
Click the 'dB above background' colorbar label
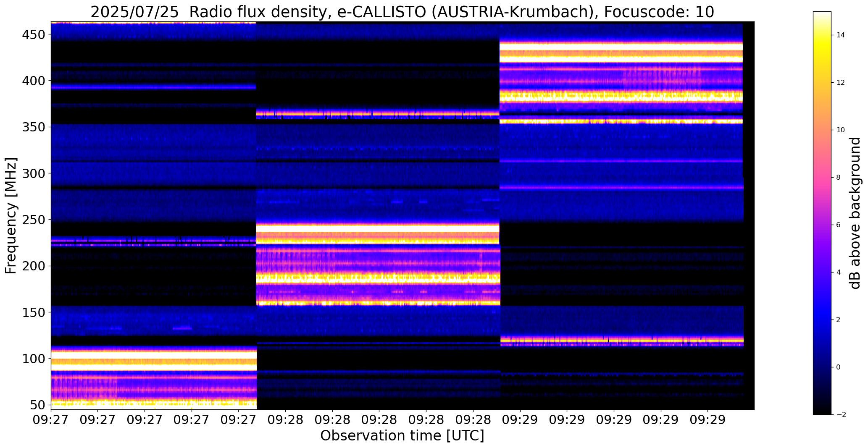point(855,213)
